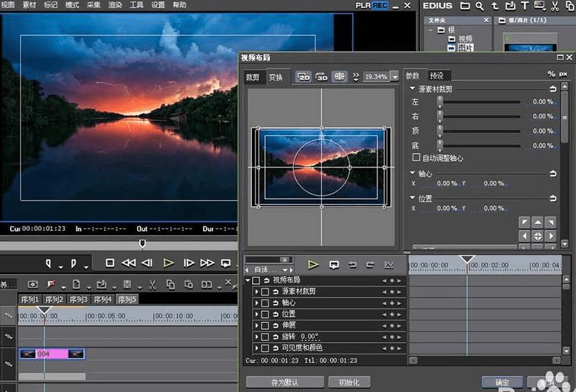
Task: Switch layout preview to 2D mode
Action: coord(303,76)
